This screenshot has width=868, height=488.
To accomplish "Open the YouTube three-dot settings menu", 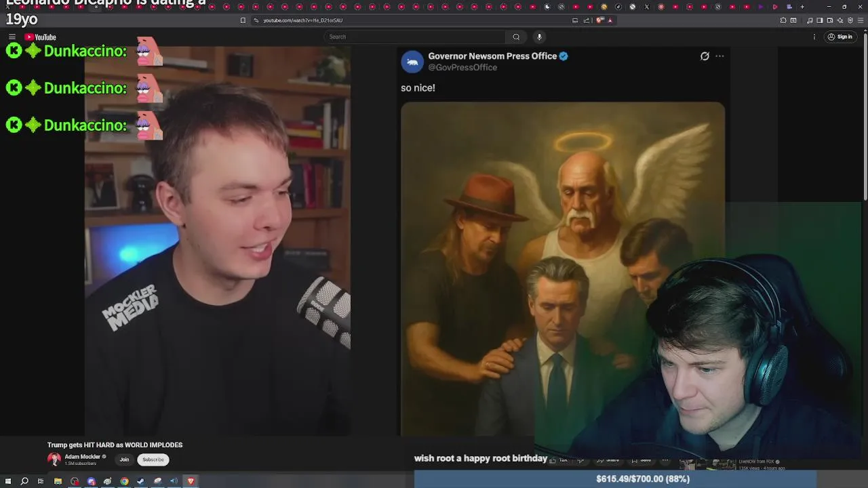I will coord(814,37).
